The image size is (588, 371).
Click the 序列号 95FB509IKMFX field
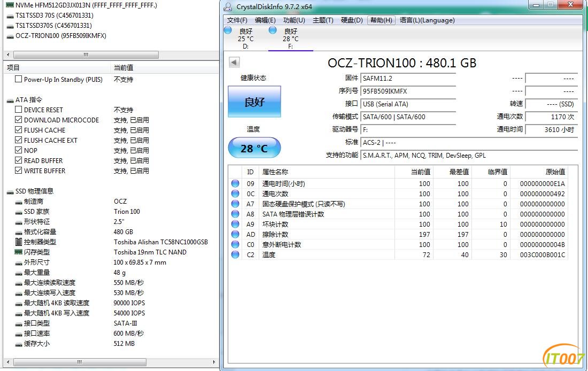(x=408, y=91)
